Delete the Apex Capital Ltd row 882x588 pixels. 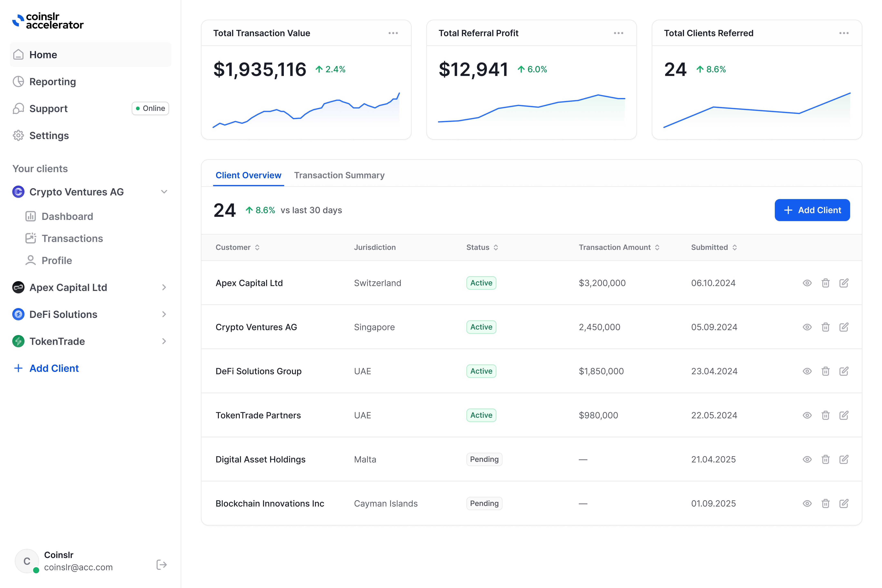point(825,283)
